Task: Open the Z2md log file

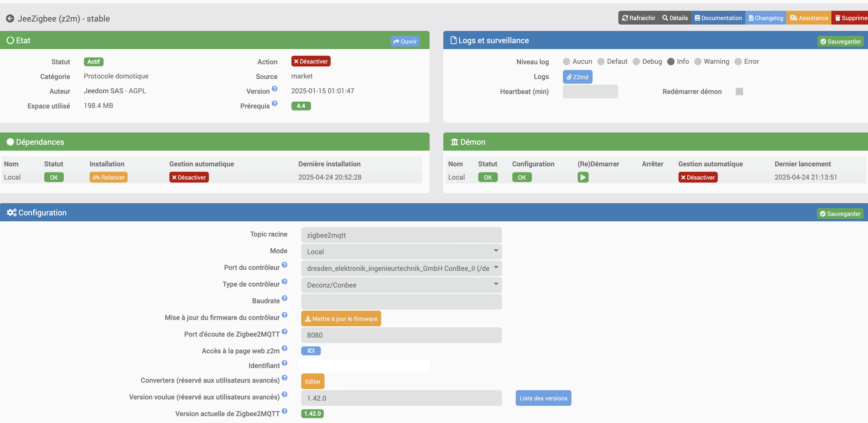Action: click(577, 77)
